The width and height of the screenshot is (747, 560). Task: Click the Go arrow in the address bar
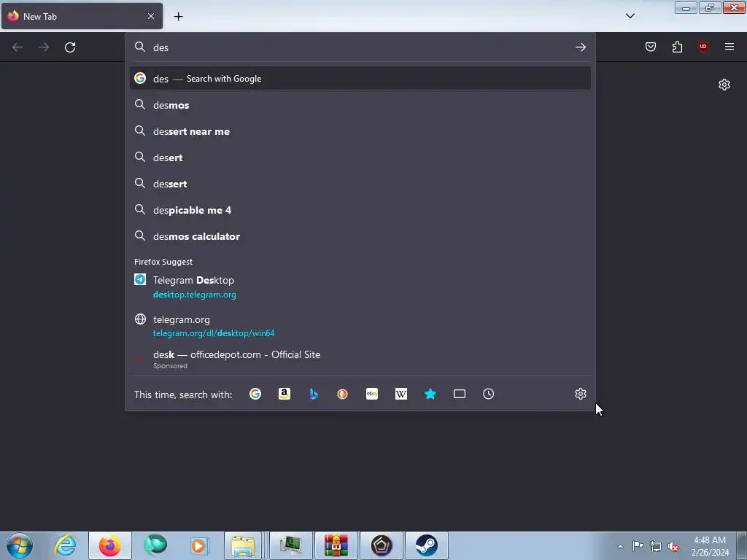click(580, 47)
